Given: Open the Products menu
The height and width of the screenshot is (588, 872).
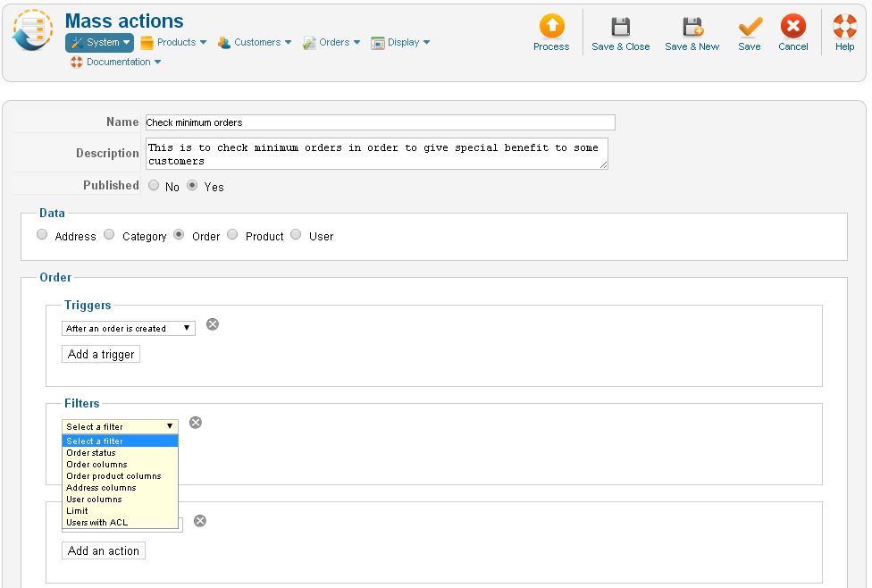Looking at the screenshot, I should [175, 42].
